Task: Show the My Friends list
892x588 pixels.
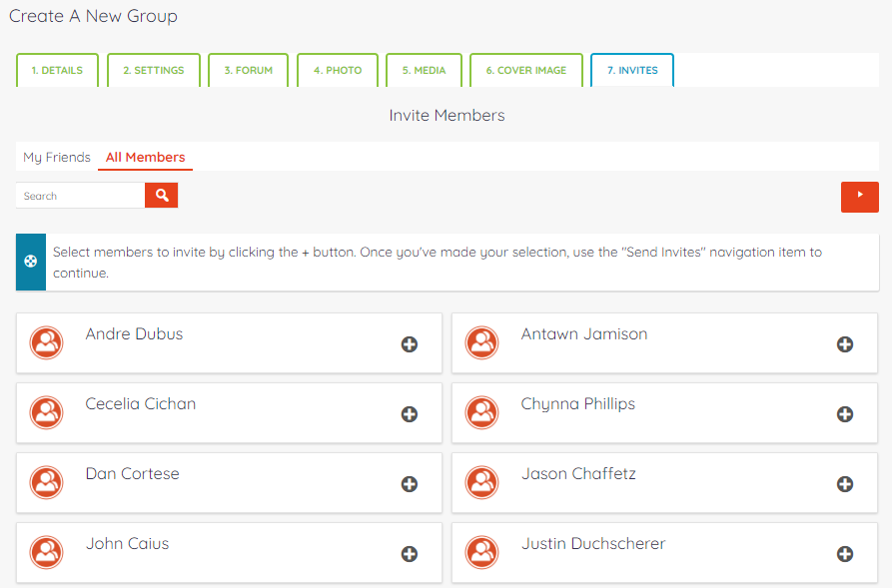Action: (x=57, y=158)
